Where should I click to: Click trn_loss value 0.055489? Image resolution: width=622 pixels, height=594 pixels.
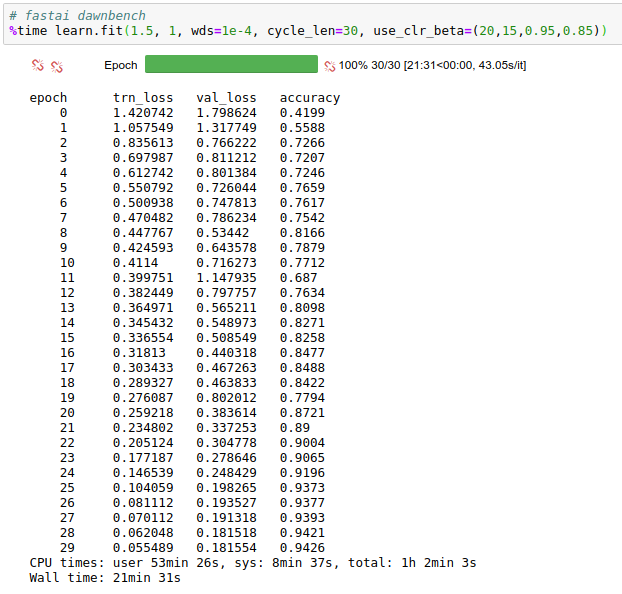(143, 548)
